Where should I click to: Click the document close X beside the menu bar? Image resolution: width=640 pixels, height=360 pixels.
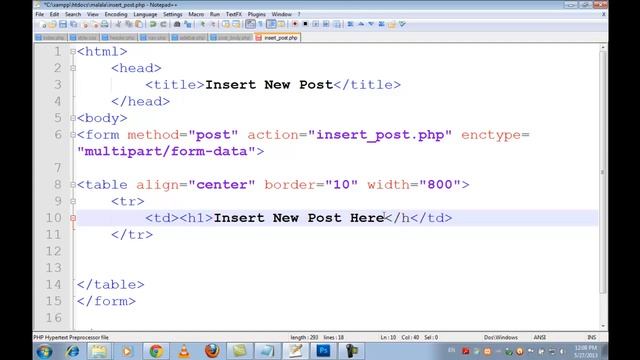click(x=604, y=14)
